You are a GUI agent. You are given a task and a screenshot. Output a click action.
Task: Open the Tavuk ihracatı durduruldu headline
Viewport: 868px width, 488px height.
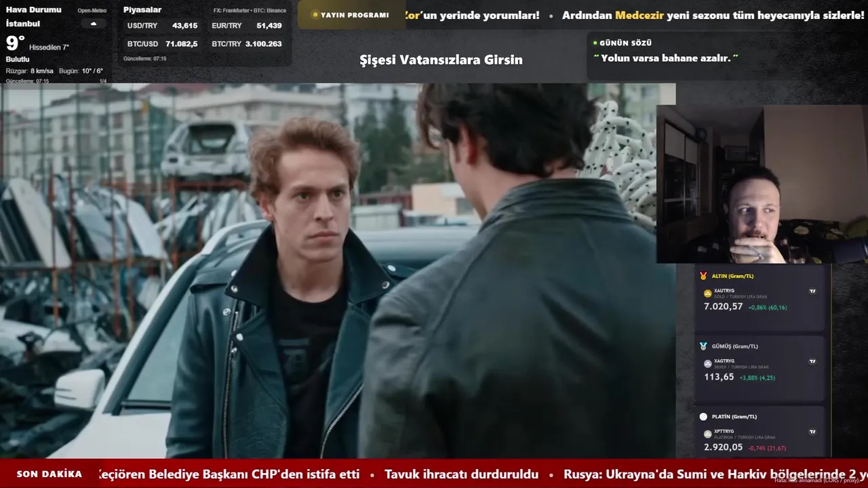click(461, 474)
